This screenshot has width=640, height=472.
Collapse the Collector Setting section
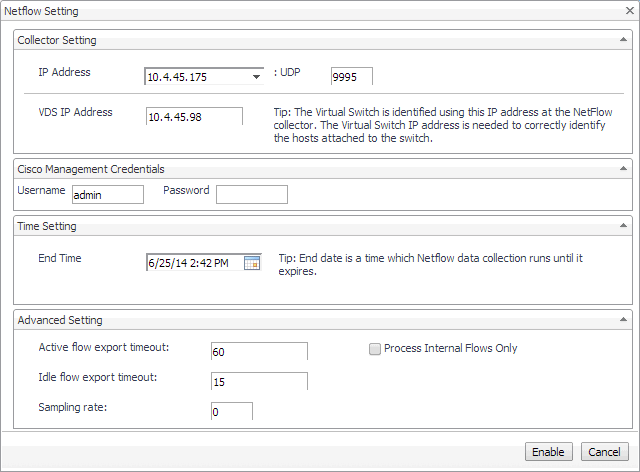[623, 40]
